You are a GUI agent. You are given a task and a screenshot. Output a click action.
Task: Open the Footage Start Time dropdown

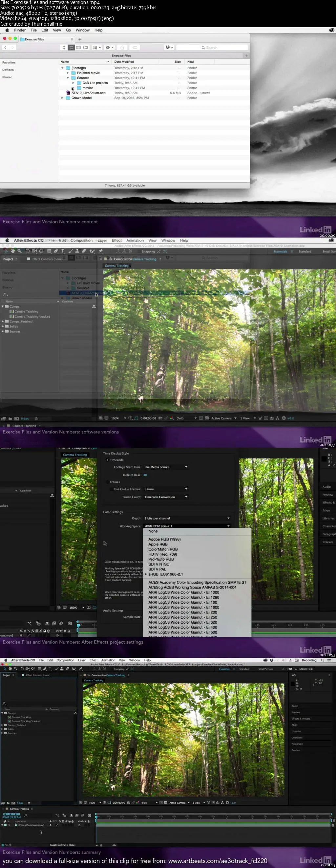pos(166,467)
